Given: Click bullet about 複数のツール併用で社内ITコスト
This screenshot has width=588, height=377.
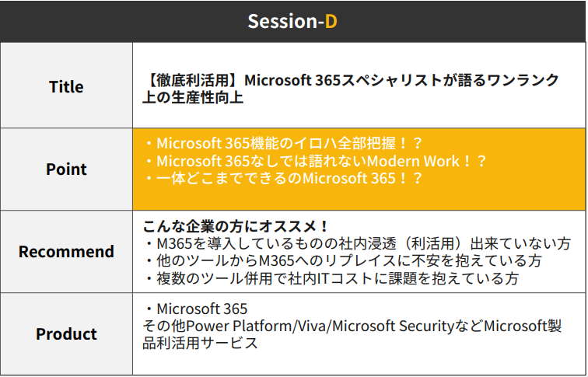Looking at the screenshot, I should [331, 278].
